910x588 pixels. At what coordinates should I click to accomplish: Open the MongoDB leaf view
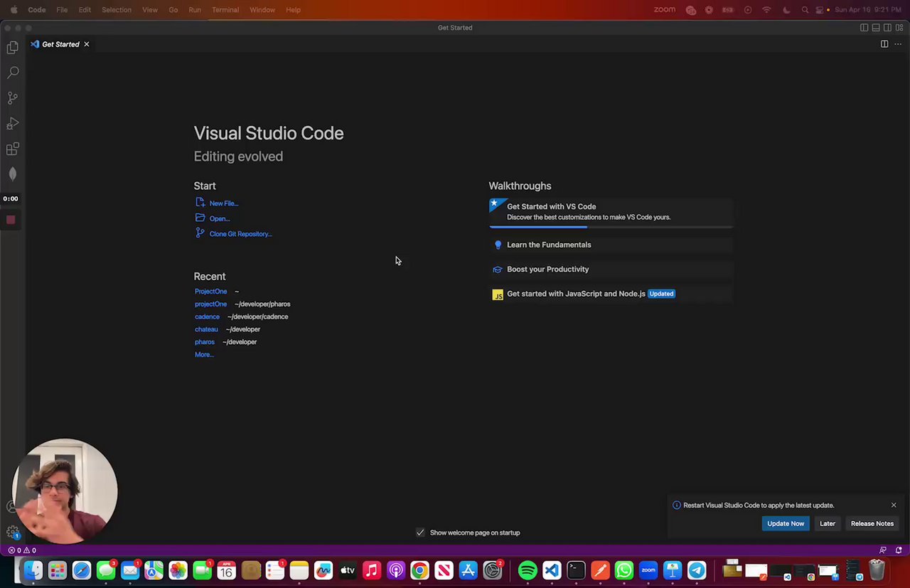(x=12, y=174)
